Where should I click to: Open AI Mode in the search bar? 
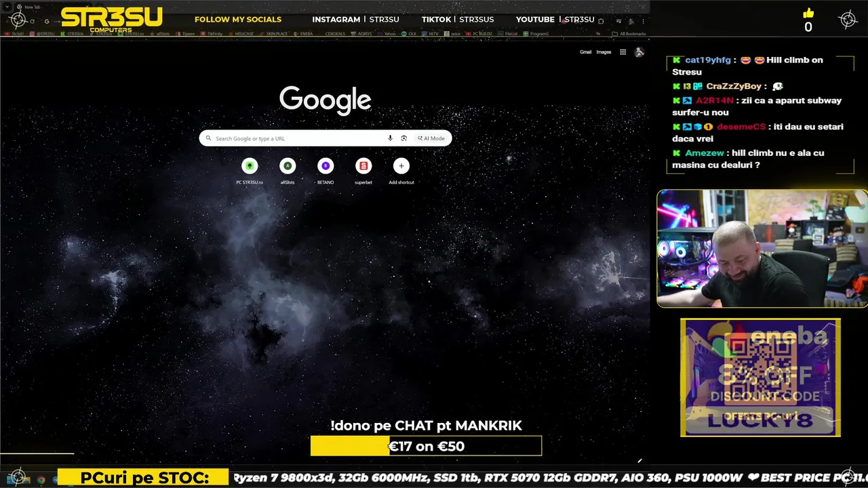[431, 138]
